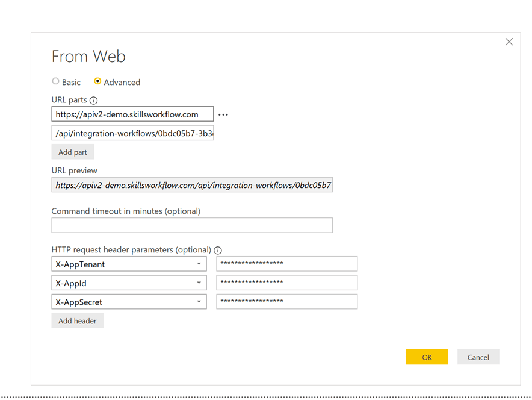
Task: Select the Advanced radio option
Action: click(x=97, y=81)
